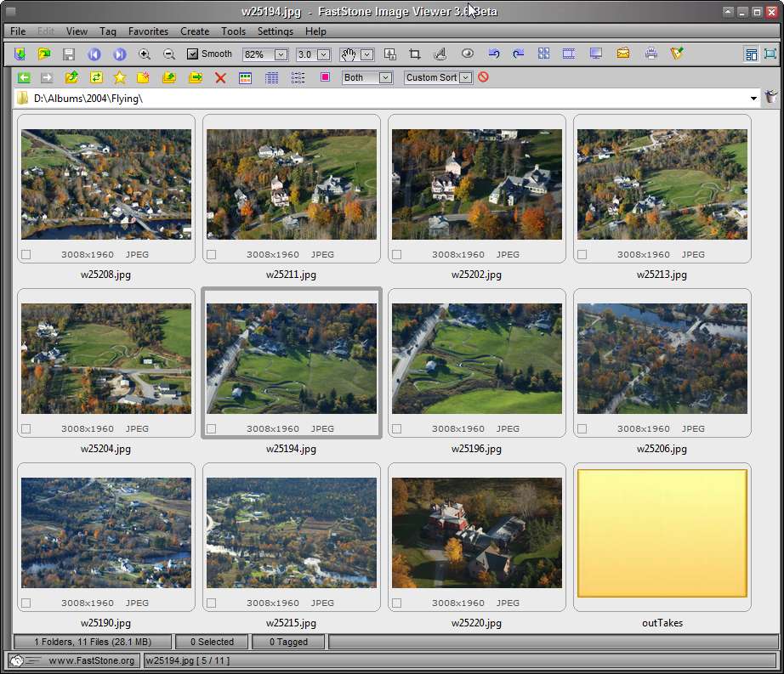Open the contact sheet builder icon

pyautogui.click(x=544, y=54)
